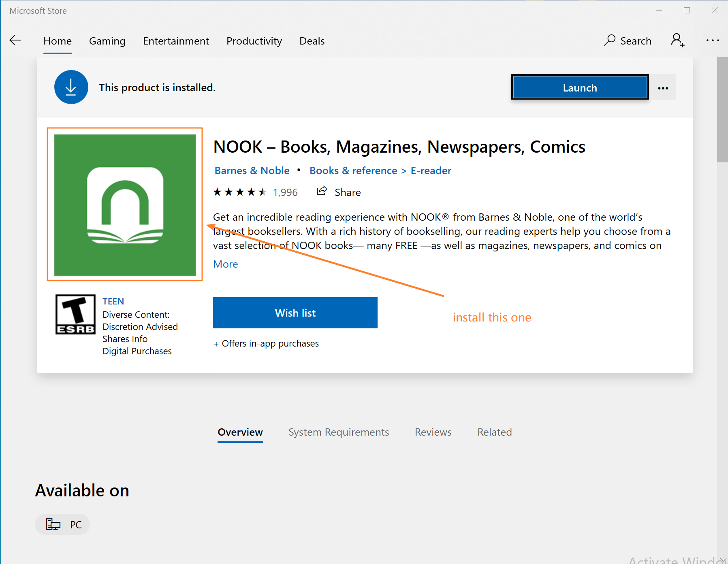Viewport: 728px width, 564px height.
Task: Open Books & reference category link
Action: (353, 170)
